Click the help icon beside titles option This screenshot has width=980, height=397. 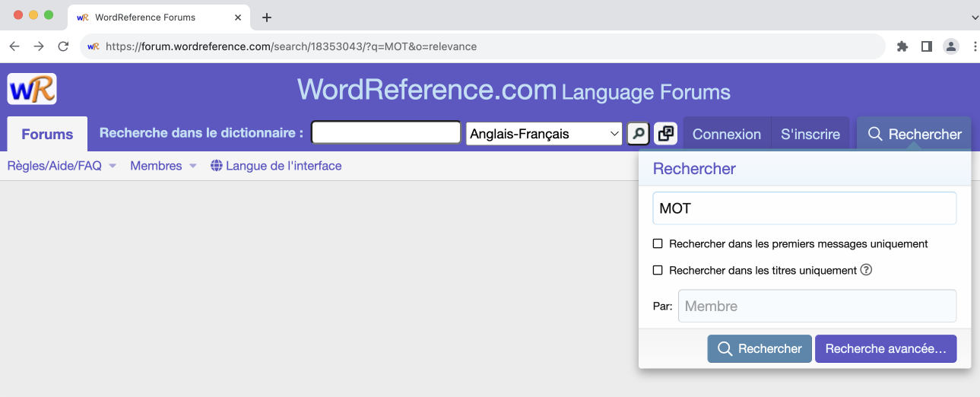pyautogui.click(x=866, y=270)
